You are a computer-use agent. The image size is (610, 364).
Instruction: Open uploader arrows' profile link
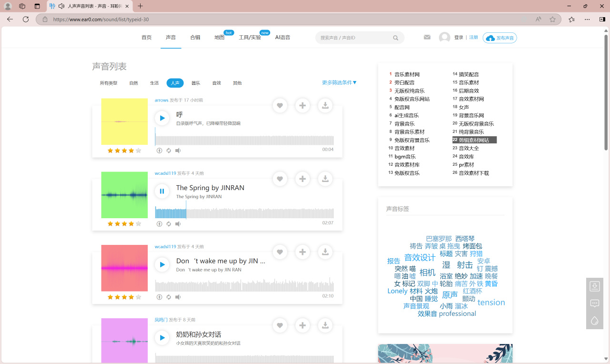(162, 100)
